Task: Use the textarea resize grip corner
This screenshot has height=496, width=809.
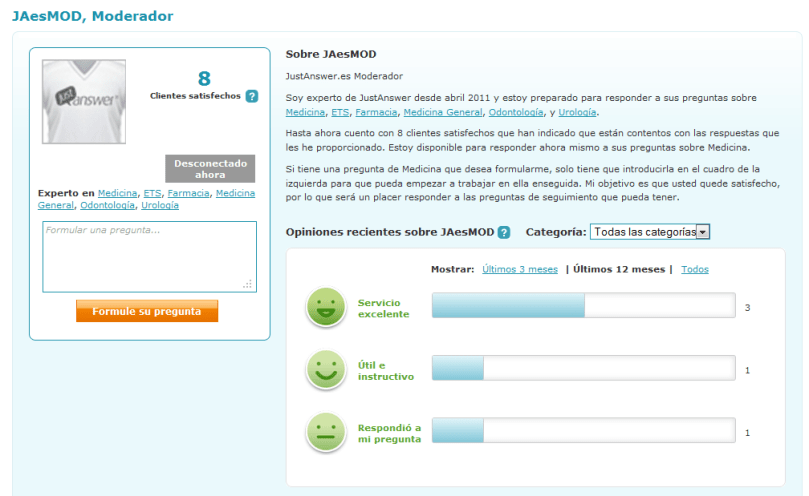Action: pyautogui.click(x=248, y=284)
